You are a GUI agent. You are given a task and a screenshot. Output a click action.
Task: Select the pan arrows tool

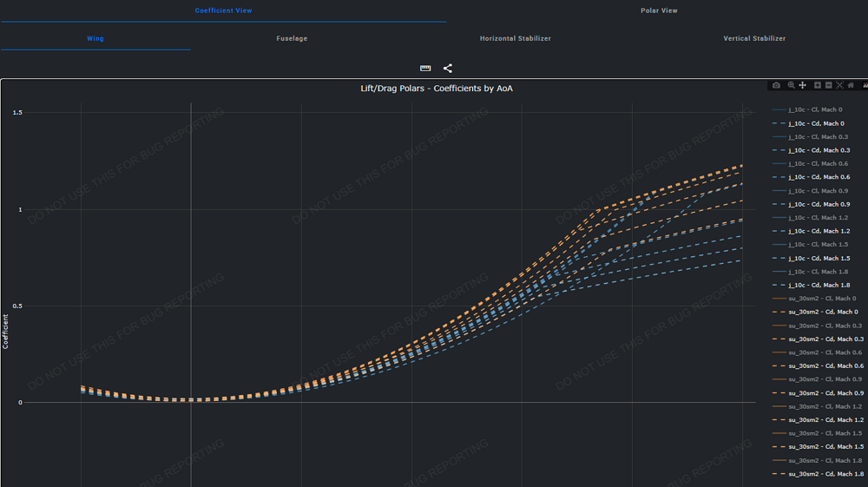(803, 85)
